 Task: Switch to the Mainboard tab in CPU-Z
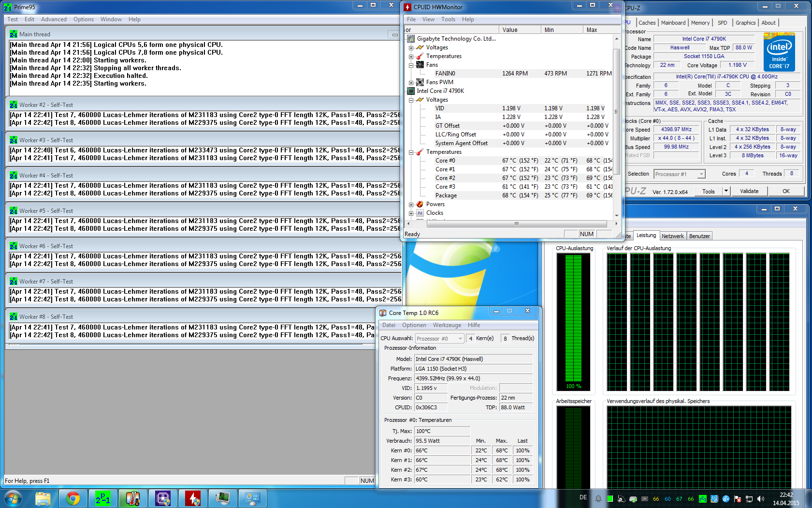(x=673, y=23)
